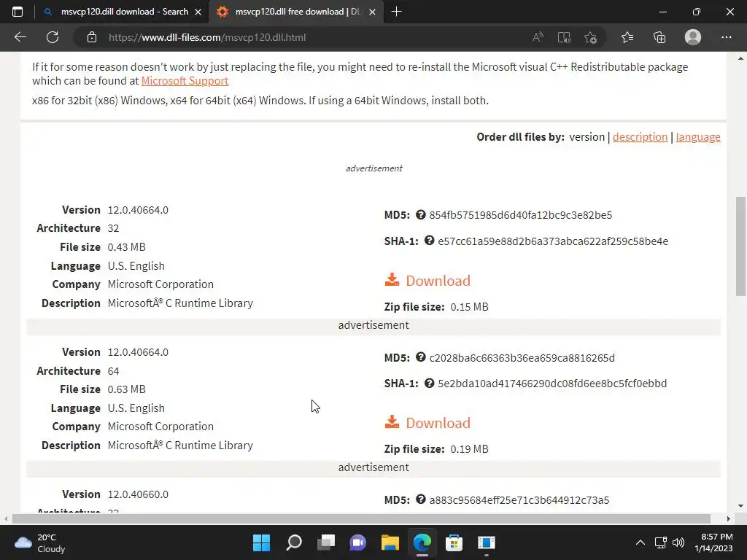Select SHA-1 hash starting with e57cc61a59e8
Viewport: 747px width, 560px height.
point(553,241)
